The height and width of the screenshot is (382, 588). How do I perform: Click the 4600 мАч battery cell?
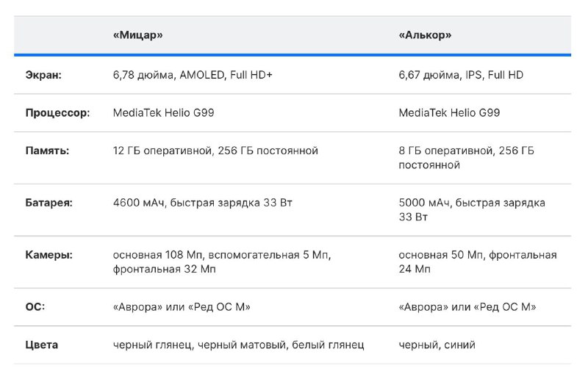coord(202,203)
